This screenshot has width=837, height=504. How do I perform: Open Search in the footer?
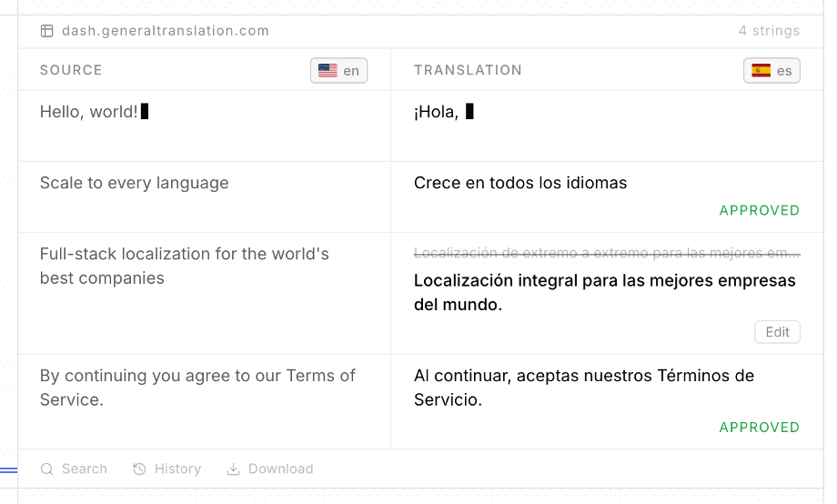(x=74, y=469)
